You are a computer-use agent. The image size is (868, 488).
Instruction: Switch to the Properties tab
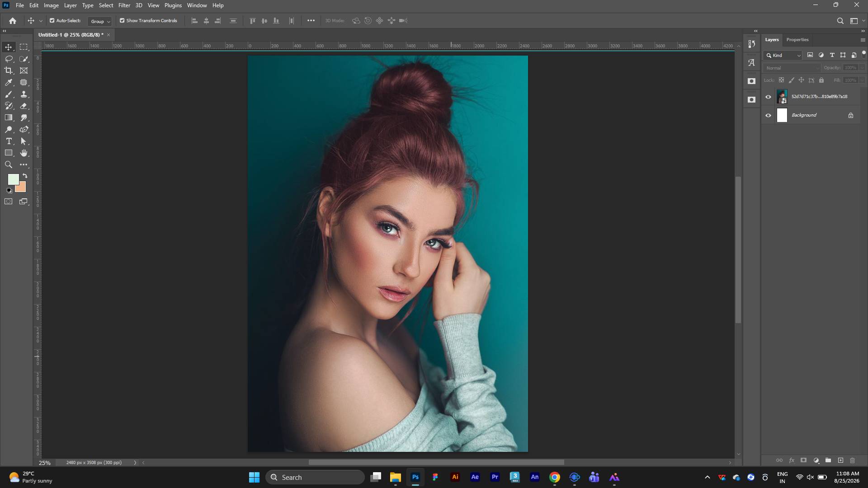pos(797,40)
